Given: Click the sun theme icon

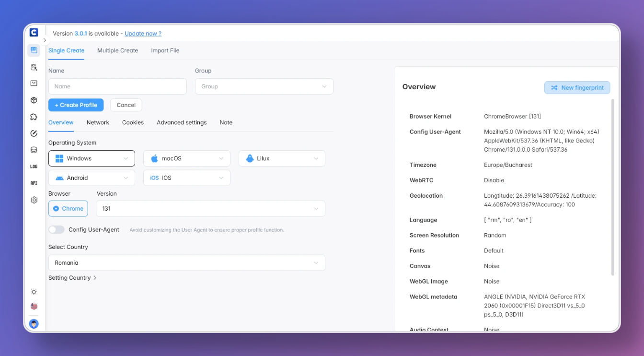Looking at the screenshot, I should [34, 292].
